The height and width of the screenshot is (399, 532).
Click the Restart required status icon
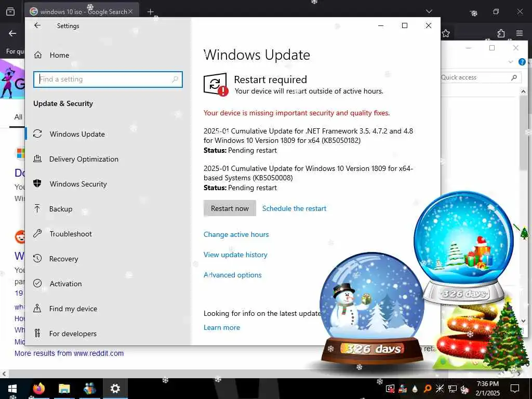(216, 85)
